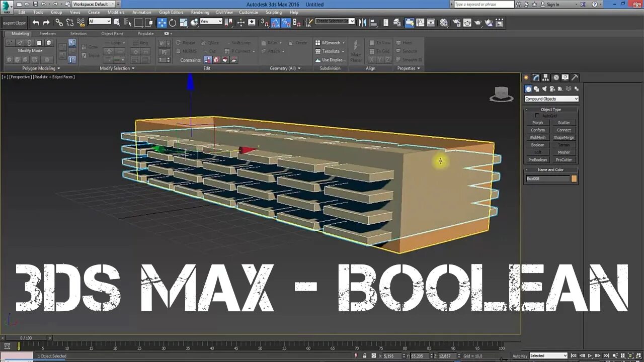The height and width of the screenshot is (362, 644).
Task: Activate the Select and Move tool
Action: click(x=162, y=23)
